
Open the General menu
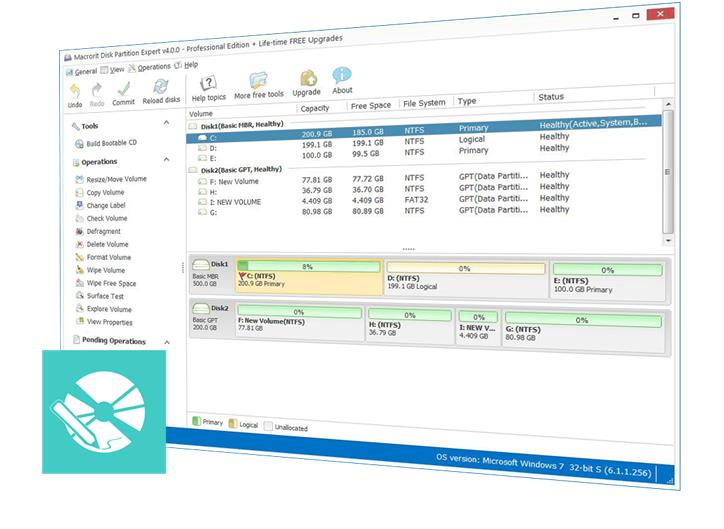81,72
